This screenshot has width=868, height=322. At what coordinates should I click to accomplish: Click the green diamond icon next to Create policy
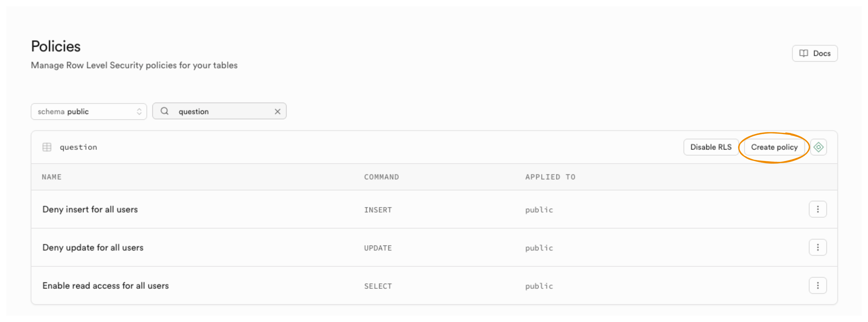(x=818, y=147)
